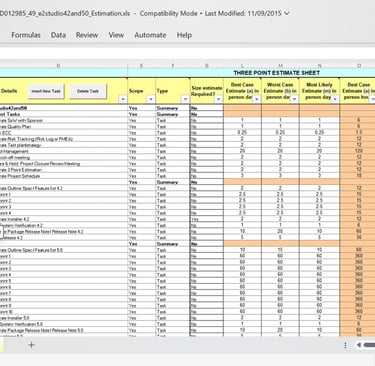This screenshot has height=366, width=375.
Task: Select worst case 20 in Release Note 4.2 row
Action: [x=280, y=232]
